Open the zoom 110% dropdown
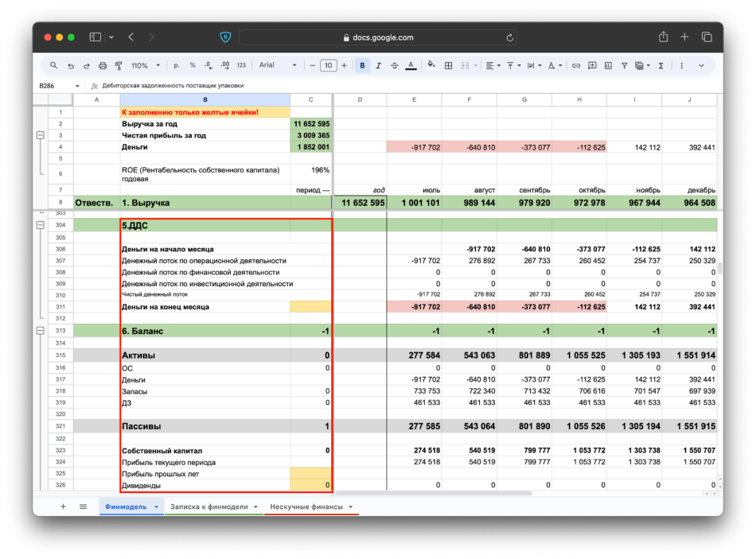756x559 pixels. pyautogui.click(x=145, y=66)
